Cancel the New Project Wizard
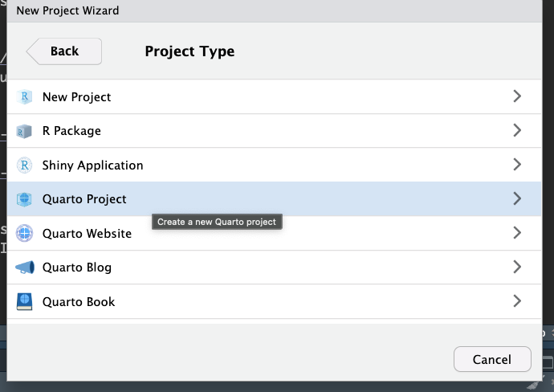This screenshot has height=392, width=554. [x=492, y=359]
